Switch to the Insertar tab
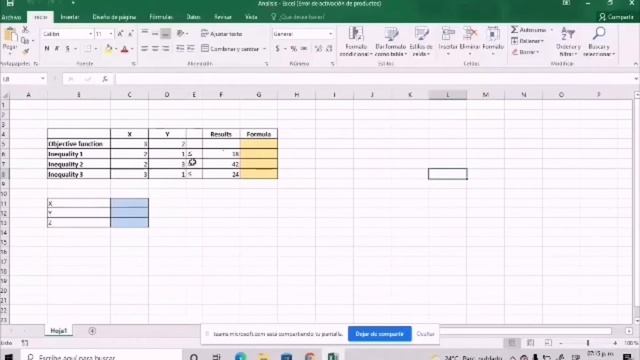This screenshot has height=360, width=640. (x=69, y=17)
